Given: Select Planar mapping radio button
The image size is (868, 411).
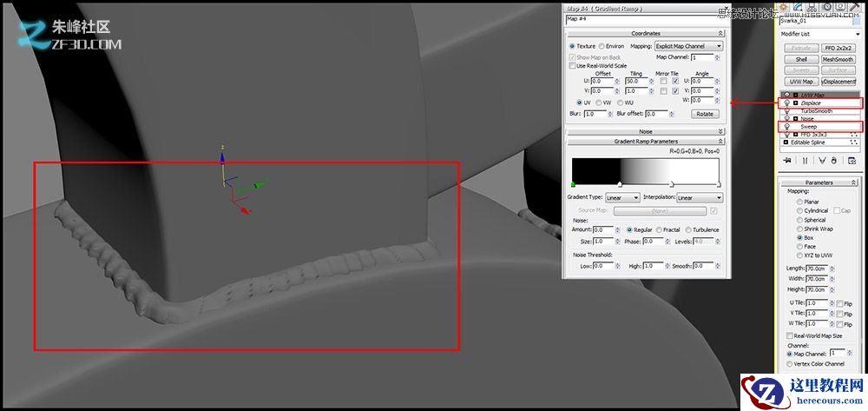Looking at the screenshot, I should click(x=799, y=202).
